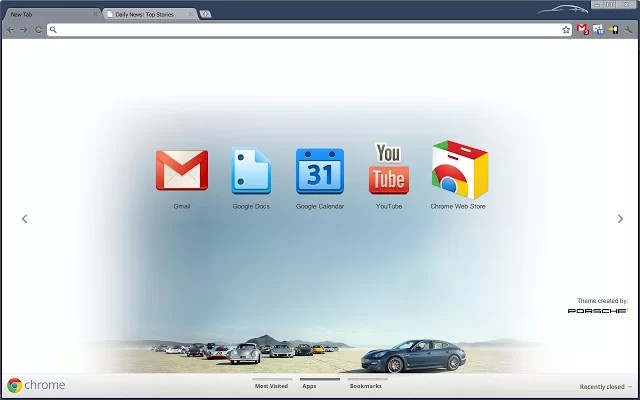This screenshot has width=640, height=400.
Task: Focus the address bar input
Action: tap(300, 30)
